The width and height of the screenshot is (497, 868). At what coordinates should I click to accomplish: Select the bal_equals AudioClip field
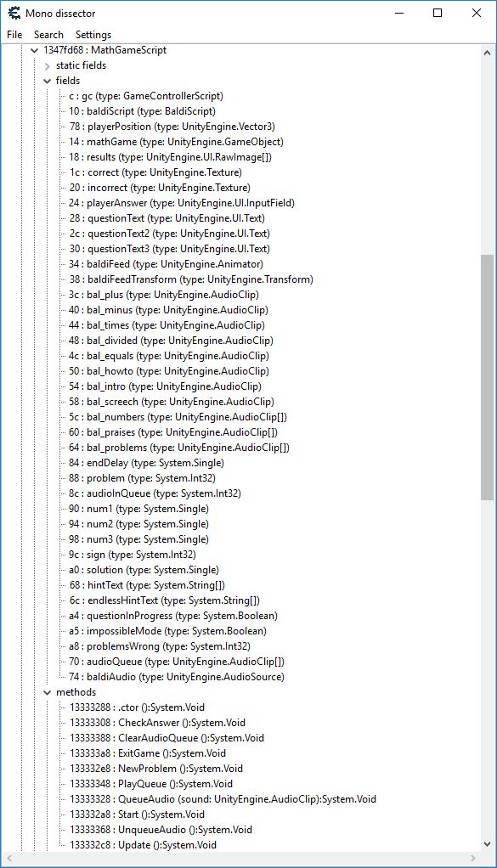point(169,356)
